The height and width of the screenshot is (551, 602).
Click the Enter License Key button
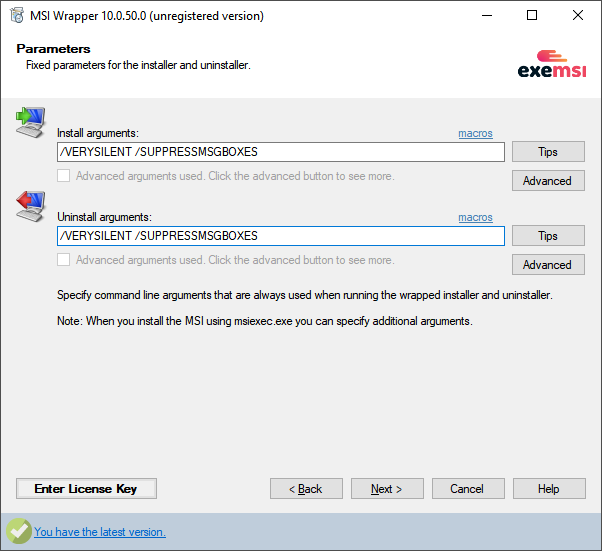(86, 488)
